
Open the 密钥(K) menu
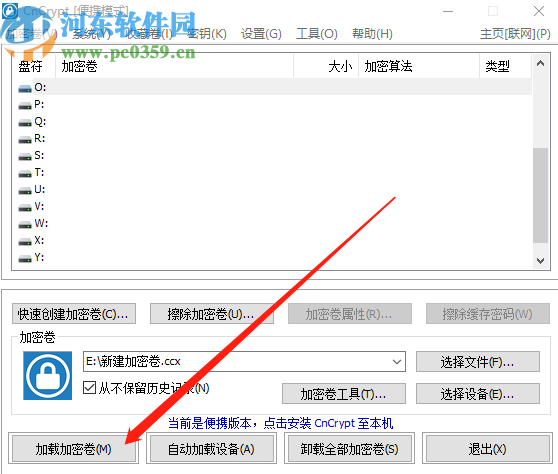207,34
